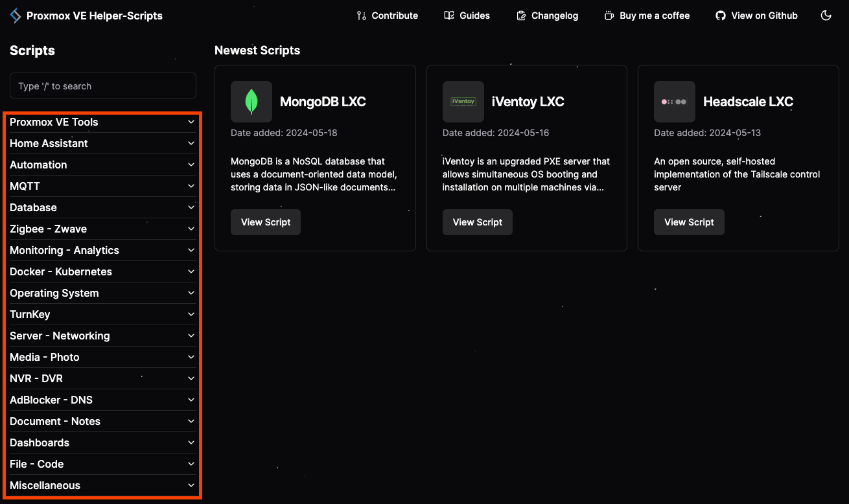This screenshot has height=504, width=849.
Task: Click the Changelog notepad icon
Action: (521, 16)
